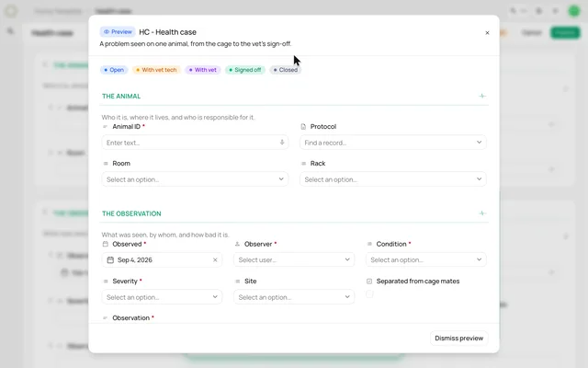Image resolution: width=588 pixels, height=368 pixels.
Task: Select the With vet status chip
Action: click(202, 70)
